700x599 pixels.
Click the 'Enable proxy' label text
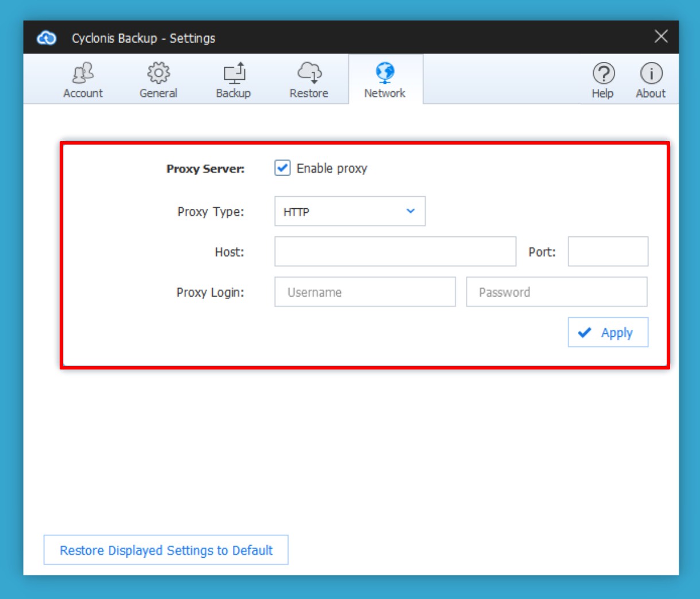click(x=332, y=169)
